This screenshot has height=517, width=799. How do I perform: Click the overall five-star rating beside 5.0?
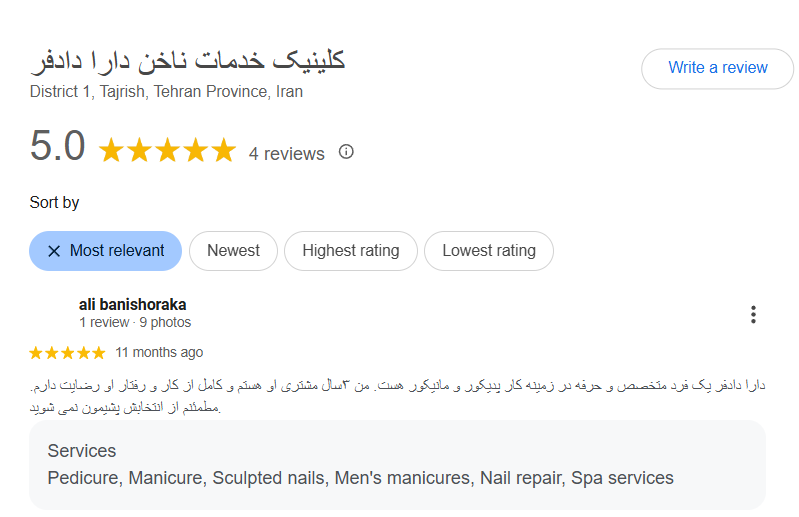tap(167, 151)
